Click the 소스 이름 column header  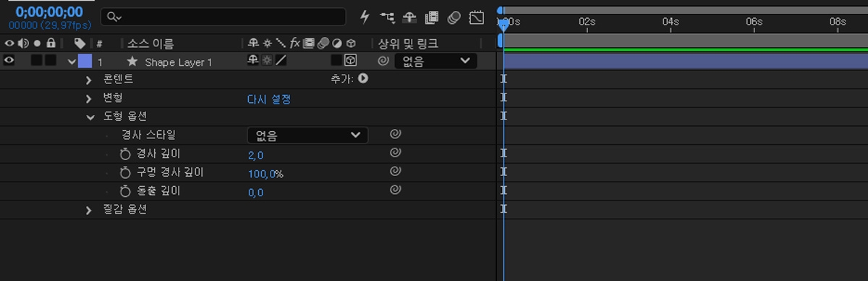point(151,43)
